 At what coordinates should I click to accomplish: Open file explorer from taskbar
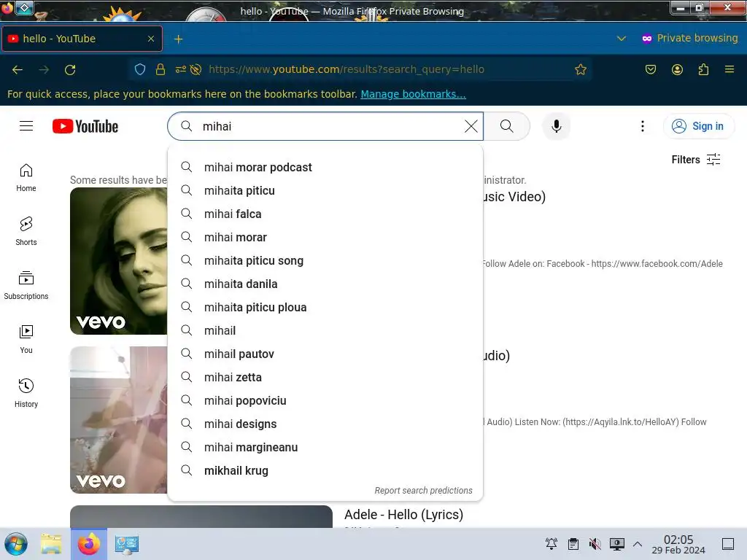[51, 544]
